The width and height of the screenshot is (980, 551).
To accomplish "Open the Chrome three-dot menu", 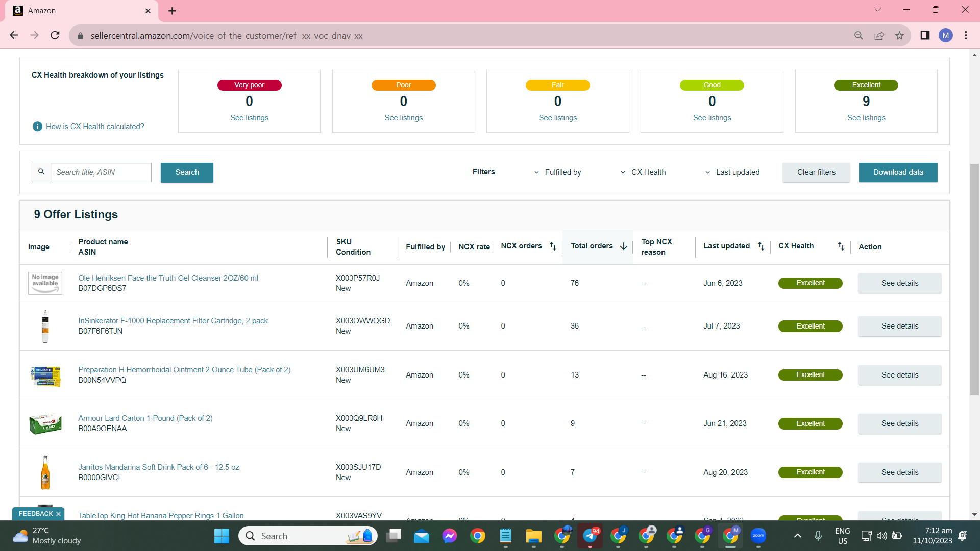I will 966,35.
